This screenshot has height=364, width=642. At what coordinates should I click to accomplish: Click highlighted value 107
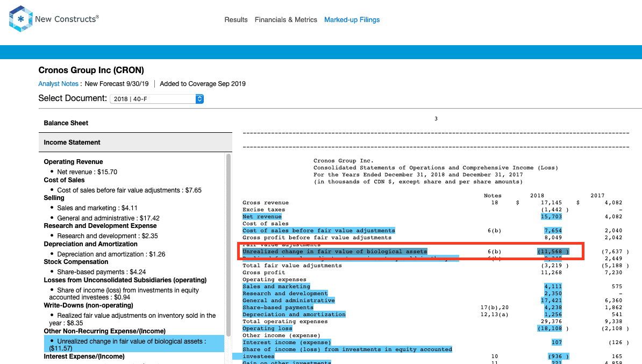point(557,342)
